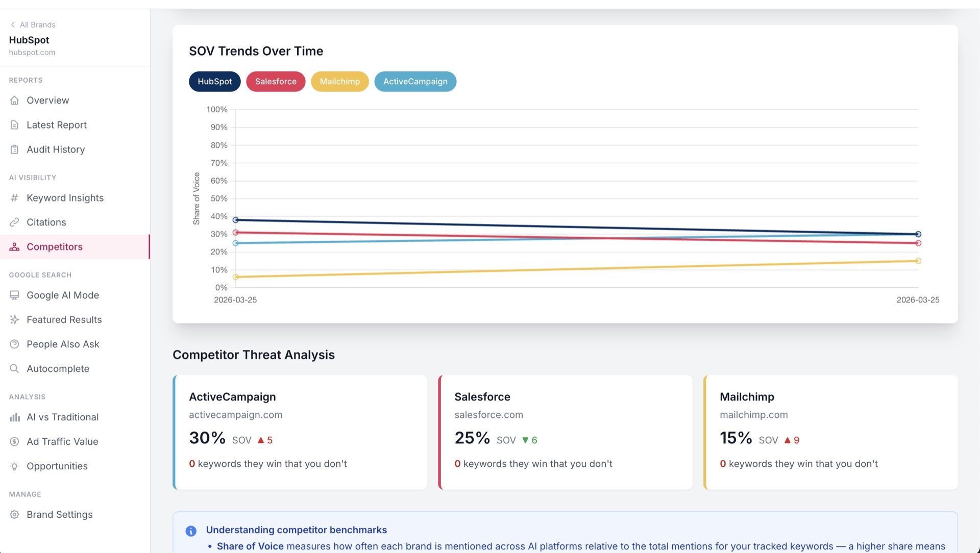Click the salesforce.com domain text

(x=488, y=415)
